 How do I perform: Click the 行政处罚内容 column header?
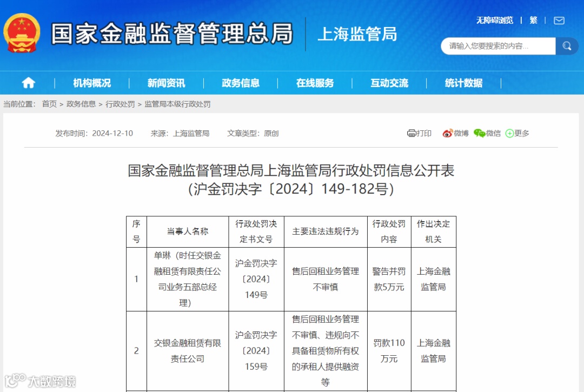pos(389,231)
